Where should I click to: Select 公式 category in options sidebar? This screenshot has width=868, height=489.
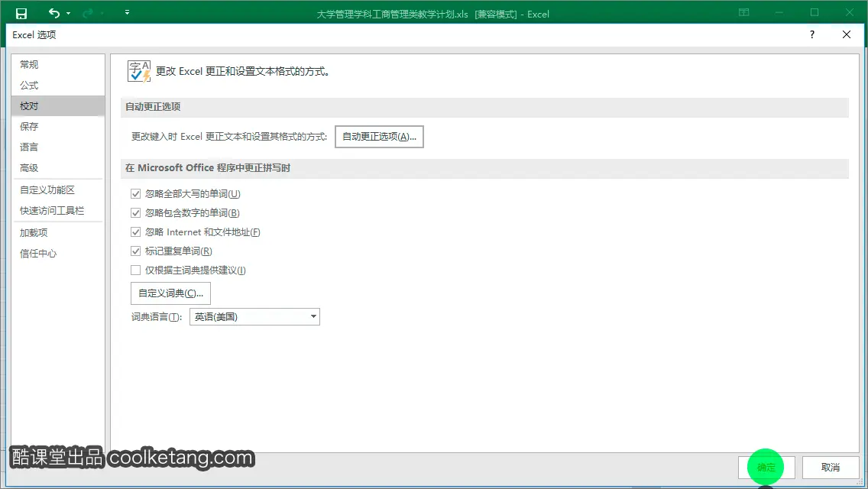click(x=57, y=86)
